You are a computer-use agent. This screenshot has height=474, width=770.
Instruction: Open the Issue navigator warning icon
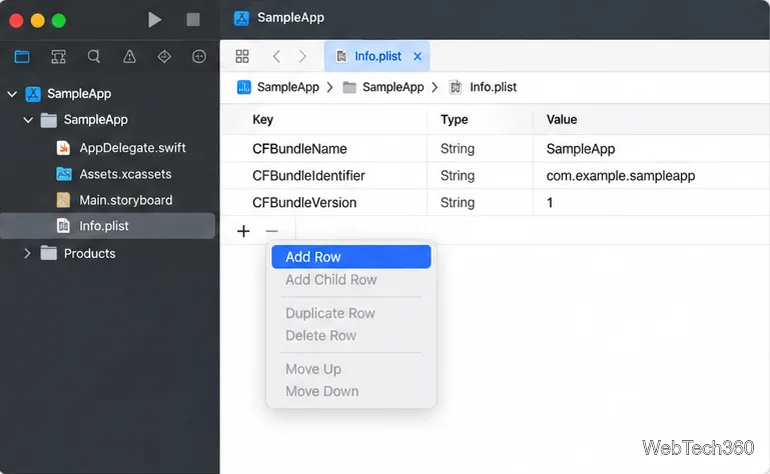click(x=130, y=57)
